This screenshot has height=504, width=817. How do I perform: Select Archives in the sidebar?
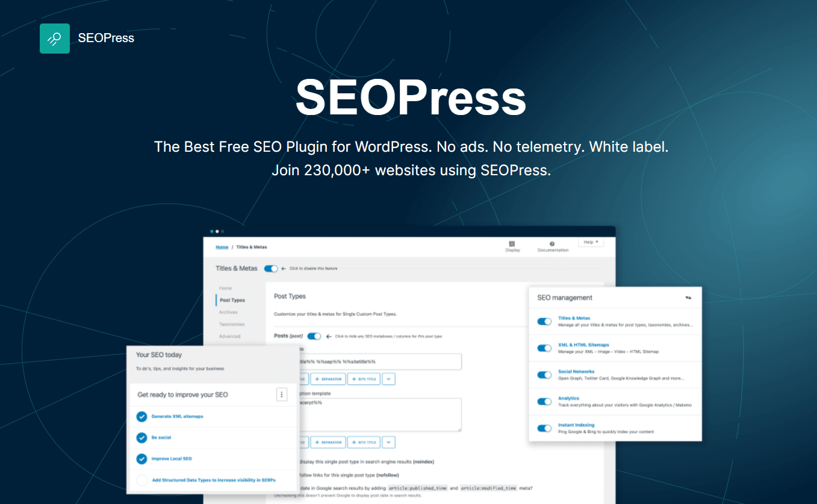[x=228, y=312]
